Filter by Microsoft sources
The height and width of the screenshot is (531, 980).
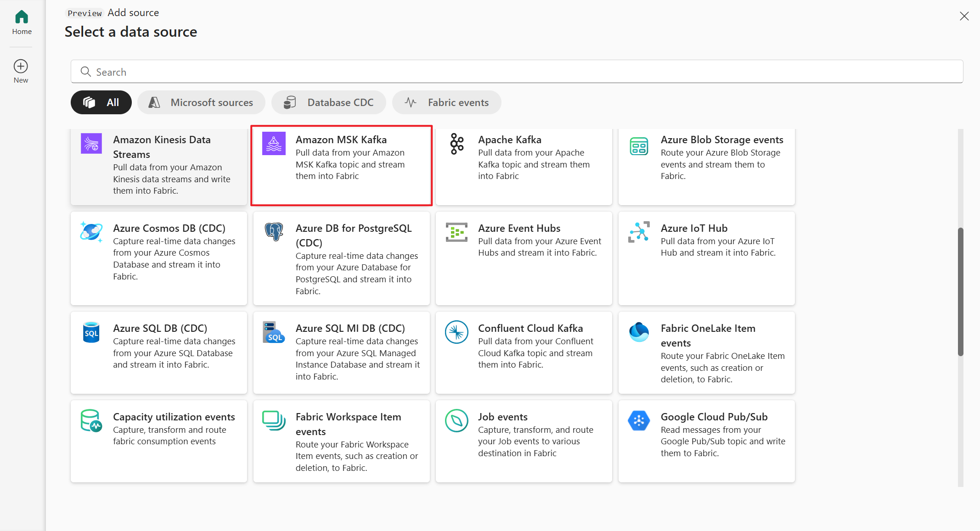(x=201, y=102)
